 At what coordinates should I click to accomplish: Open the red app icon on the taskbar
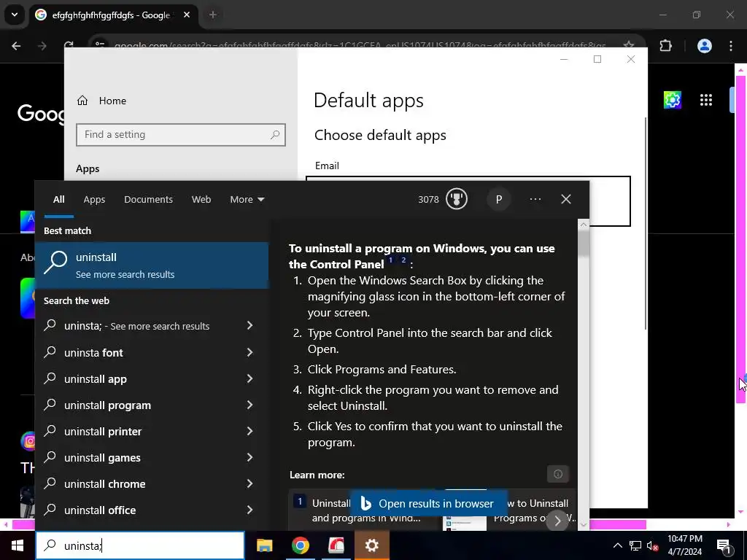coord(336,545)
